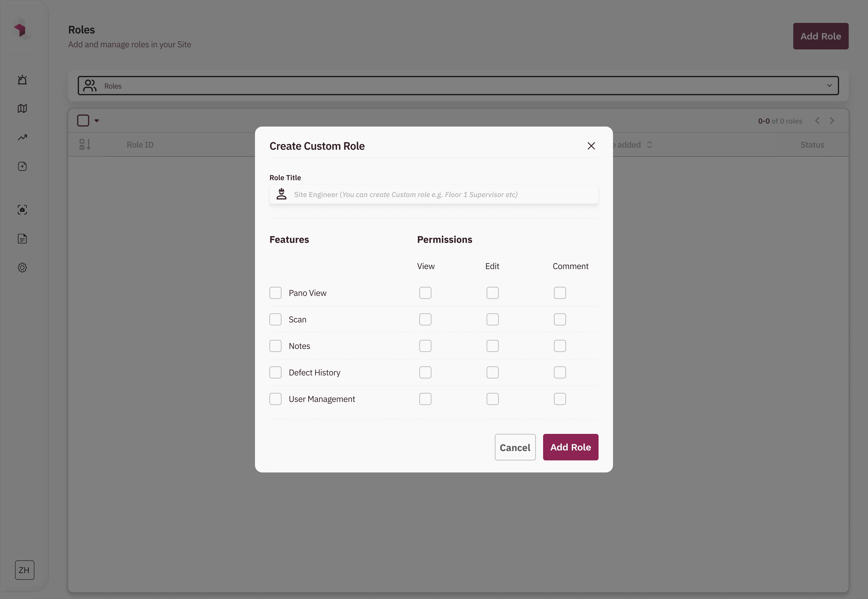Open the map icon in the sidebar
This screenshot has width=868, height=599.
pos(22,108)
